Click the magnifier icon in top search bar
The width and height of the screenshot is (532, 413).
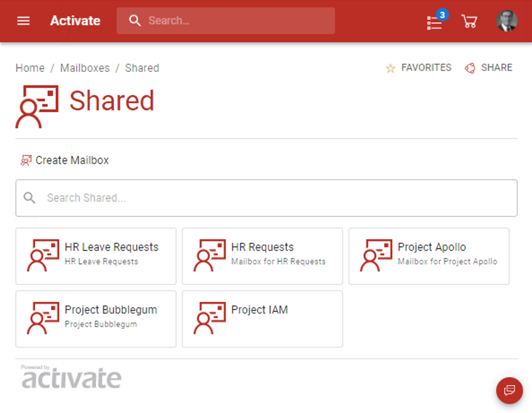point(135,20)
